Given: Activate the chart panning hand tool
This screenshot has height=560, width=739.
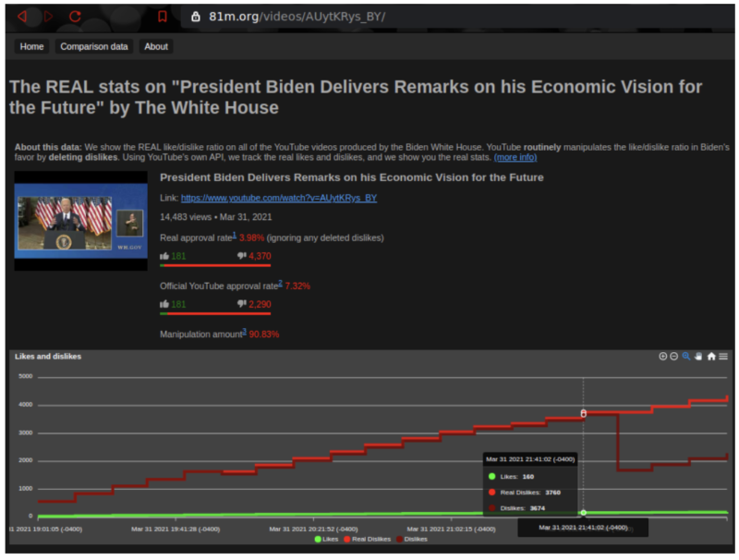Looking at the screenshot, I should [x=698, y=357].
